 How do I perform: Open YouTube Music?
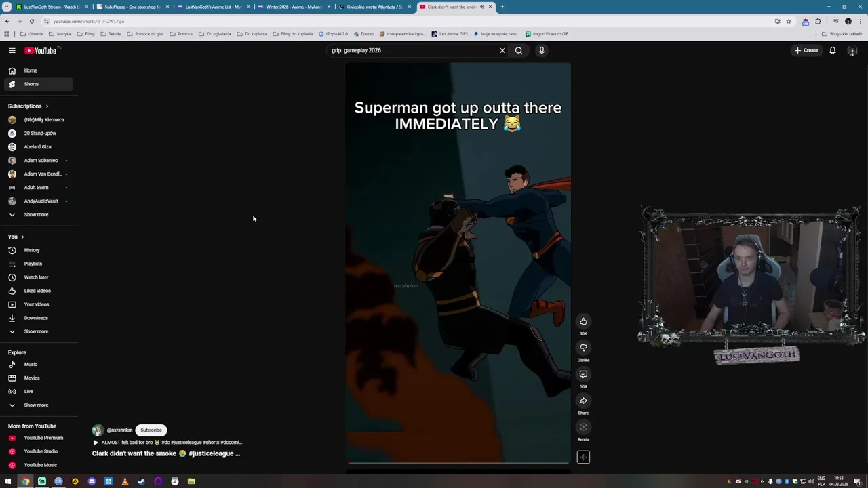click(x=37, y=465)
